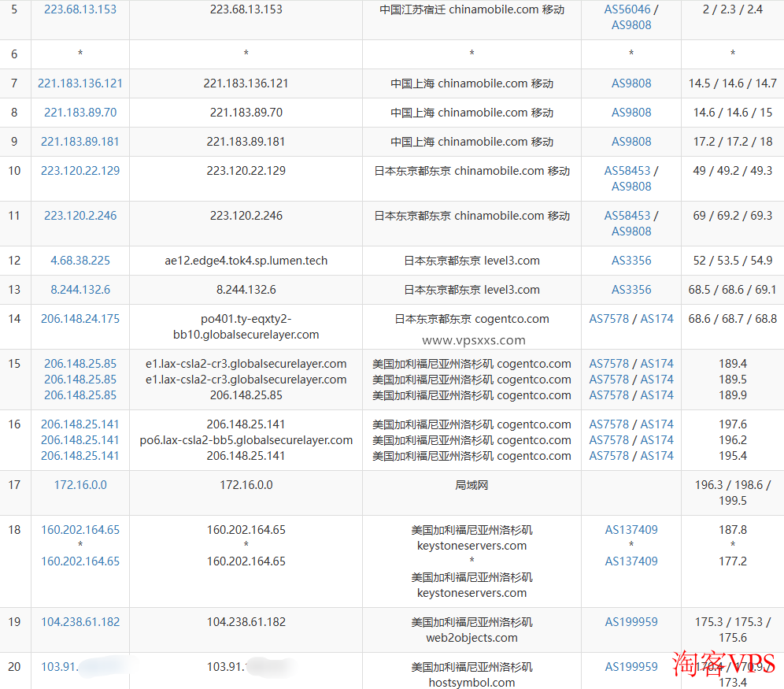Open the blue 223.120.22.129 IP link

point(80,171)
